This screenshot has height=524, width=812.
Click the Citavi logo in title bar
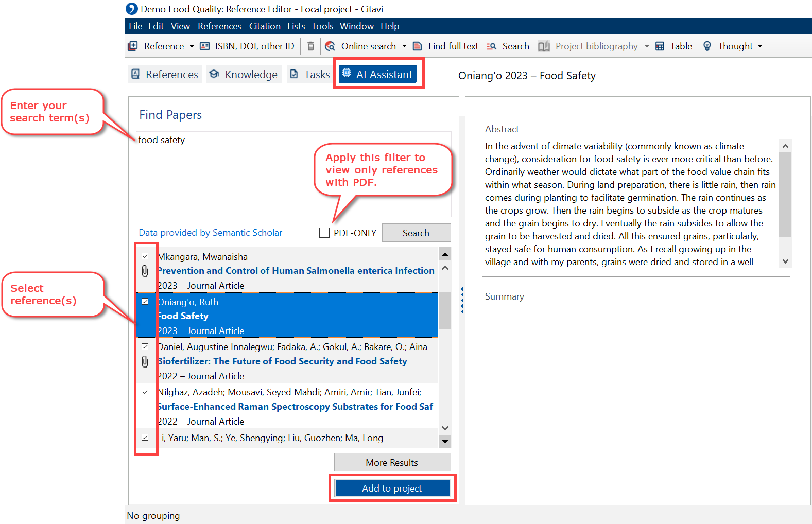click(x=132, y=9)
